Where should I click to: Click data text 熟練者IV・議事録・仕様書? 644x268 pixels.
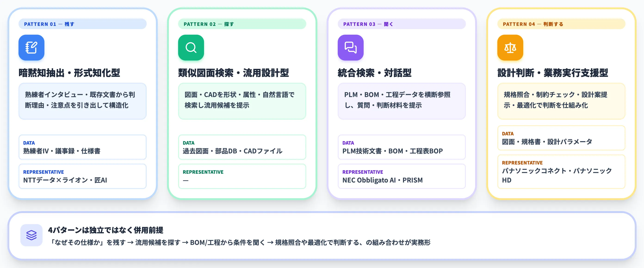click(62, 151)
